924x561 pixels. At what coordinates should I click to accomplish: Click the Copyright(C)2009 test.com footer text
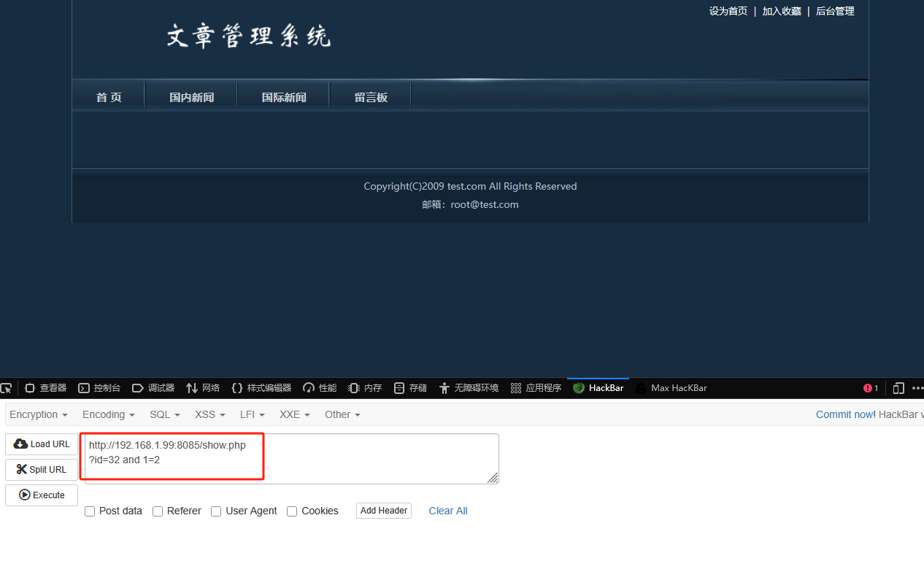coord(470,186)
